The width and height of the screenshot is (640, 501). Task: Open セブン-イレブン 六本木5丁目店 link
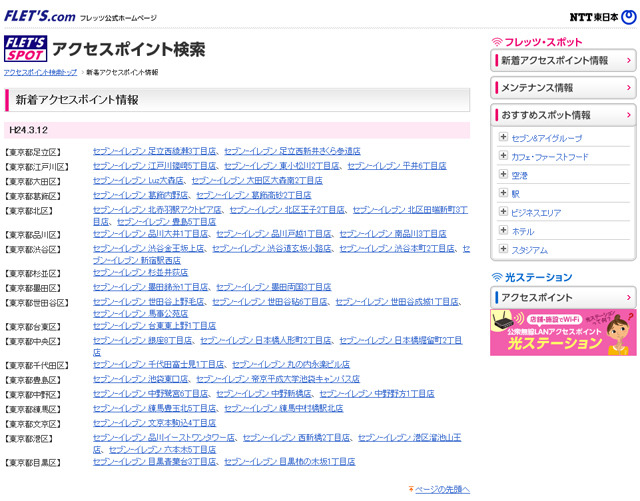click(x=162, y=450)
